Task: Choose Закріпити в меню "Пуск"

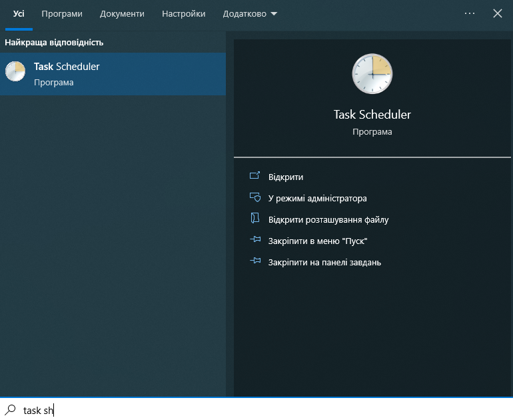Action: point(318,241)
